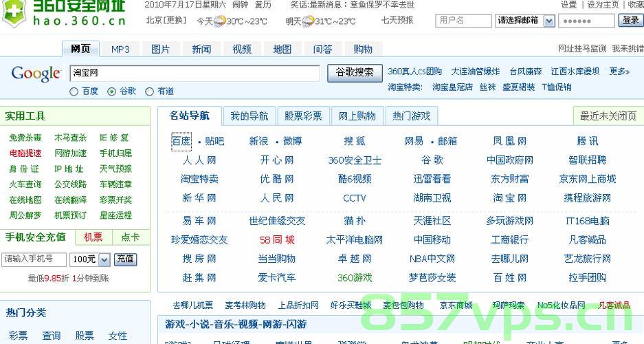Open the 拉手团购 link

[588, 278]
